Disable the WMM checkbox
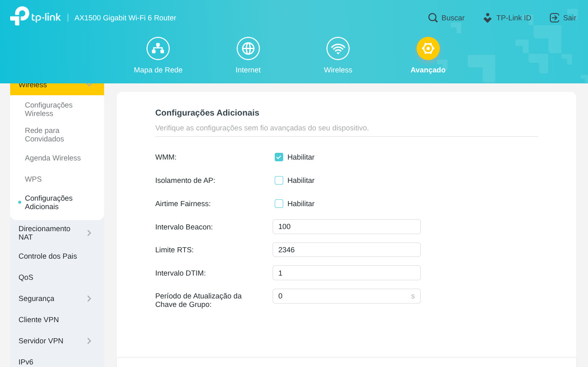Viewport: 588px width, 367px height. (x=279, y=157)
